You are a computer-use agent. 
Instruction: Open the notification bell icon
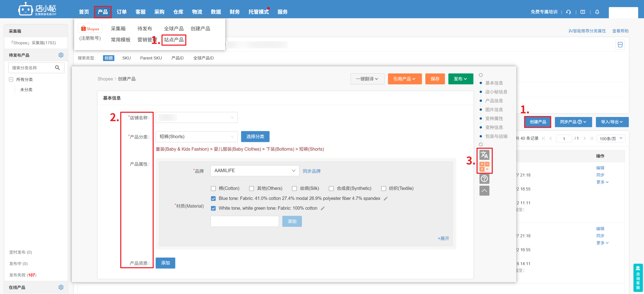(x=597, y=12)
